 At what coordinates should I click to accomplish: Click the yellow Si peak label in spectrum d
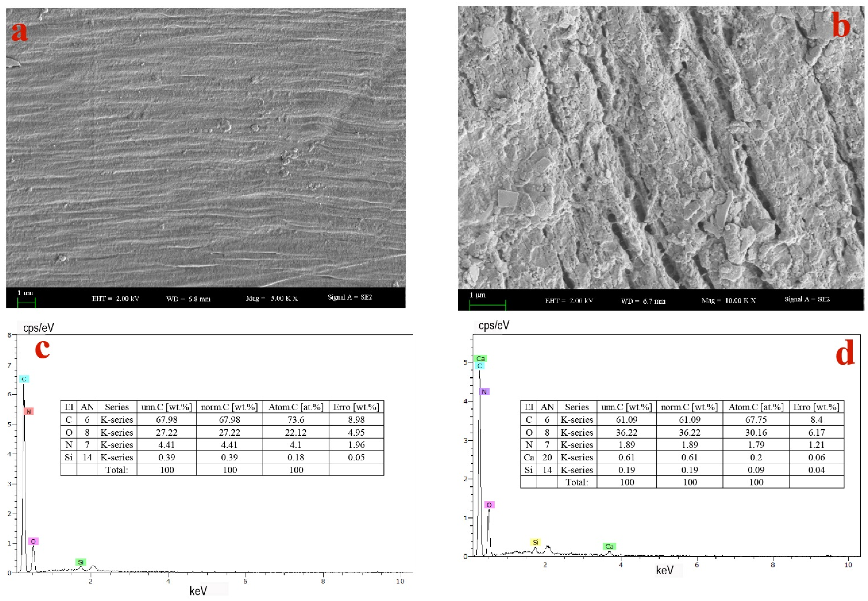535,542
